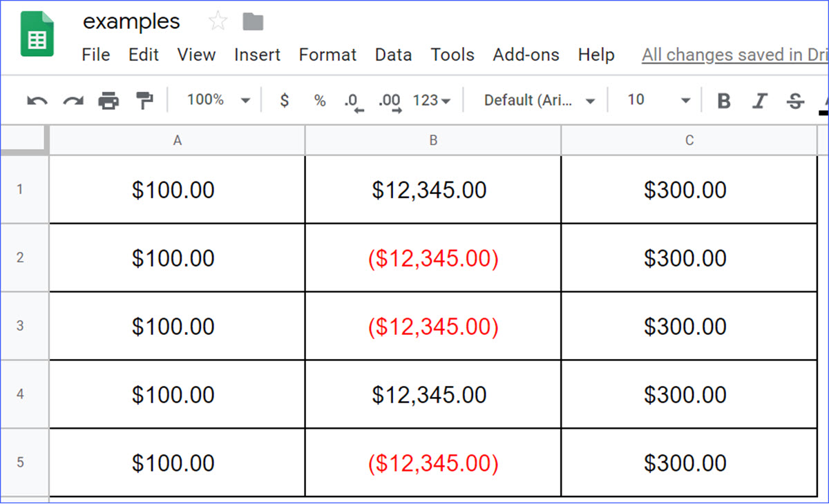The width and height of the screenshot is (829, 504).
Task: Format selection as currency
Action: click(283, 99)
